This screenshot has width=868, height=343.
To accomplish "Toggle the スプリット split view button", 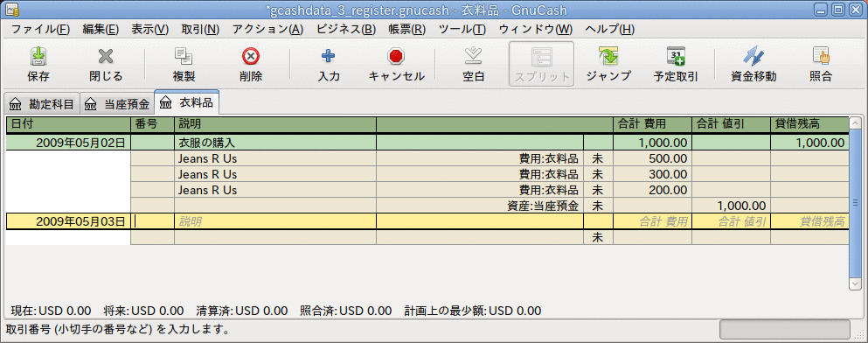I will pos(541,64).
